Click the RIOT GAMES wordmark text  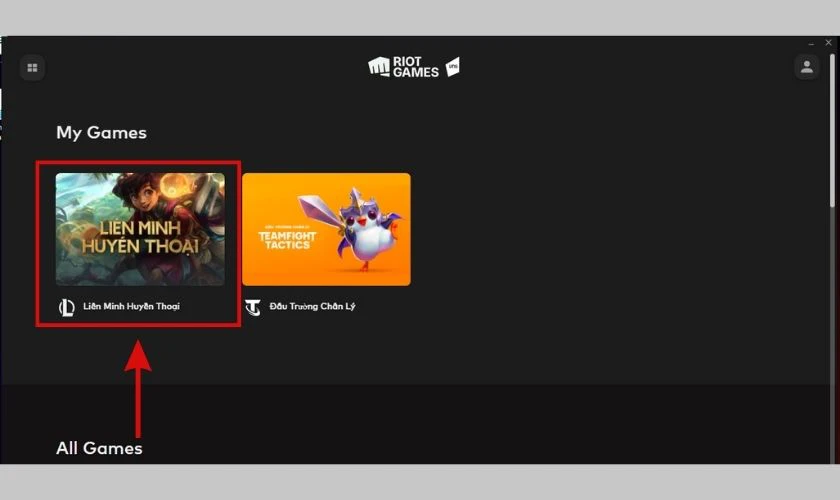415,67
